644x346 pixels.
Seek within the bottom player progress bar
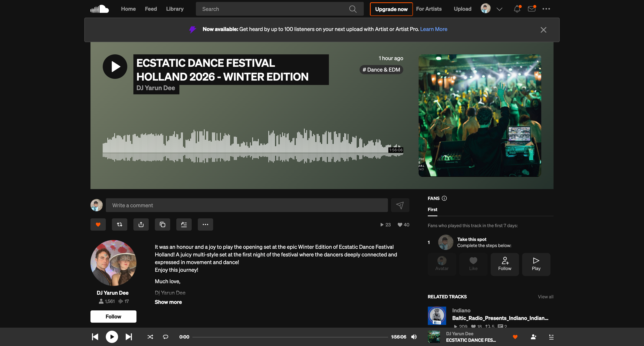click(290, 337)
